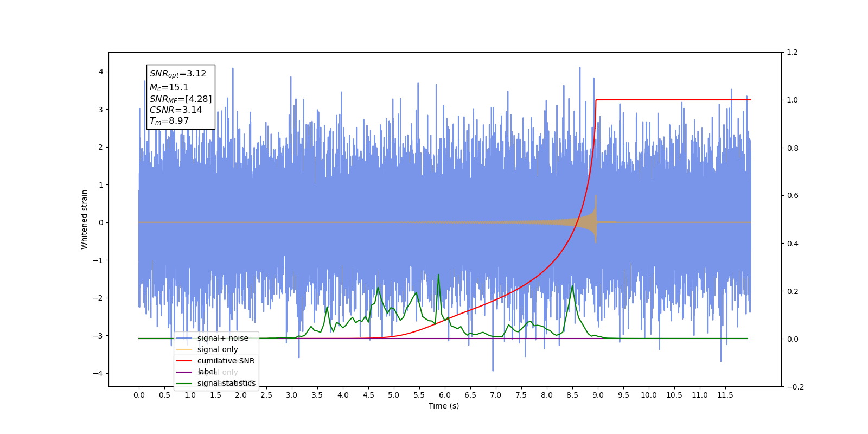The height and width of the screenshot is (434, 868).
Task: Click the left axis tick label −4
Action: coord(97,373)
